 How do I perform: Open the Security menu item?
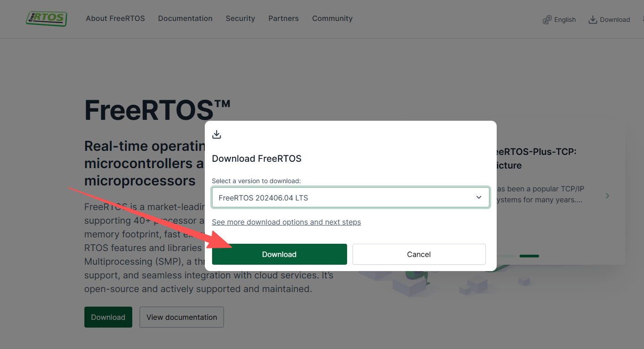(x=240, y=19)
